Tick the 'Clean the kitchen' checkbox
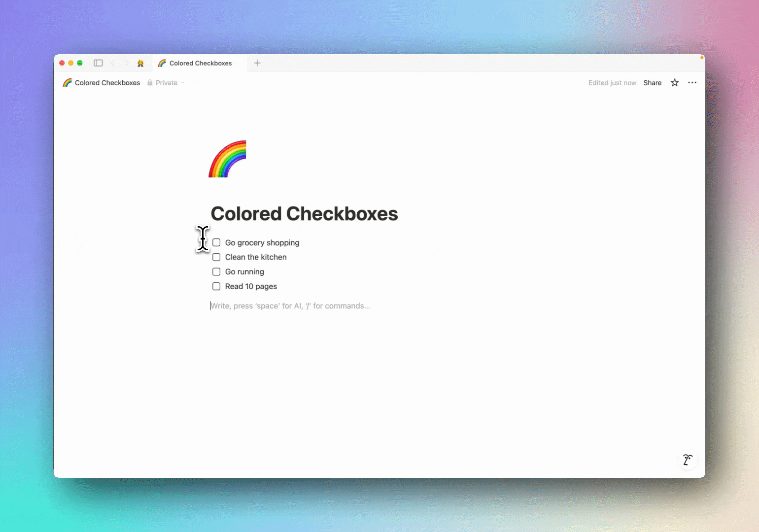Image resolution: width=759 pixels, height=532 pixels. (216, 257)
